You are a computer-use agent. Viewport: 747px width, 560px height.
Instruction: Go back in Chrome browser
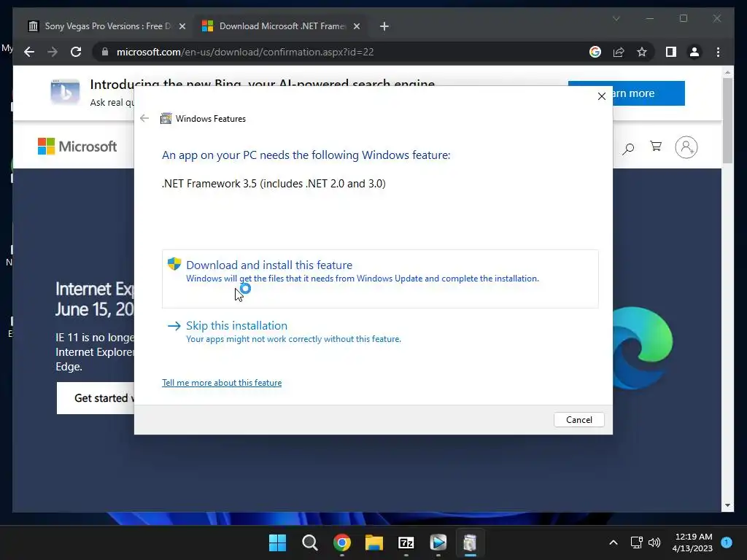[29, 52]
